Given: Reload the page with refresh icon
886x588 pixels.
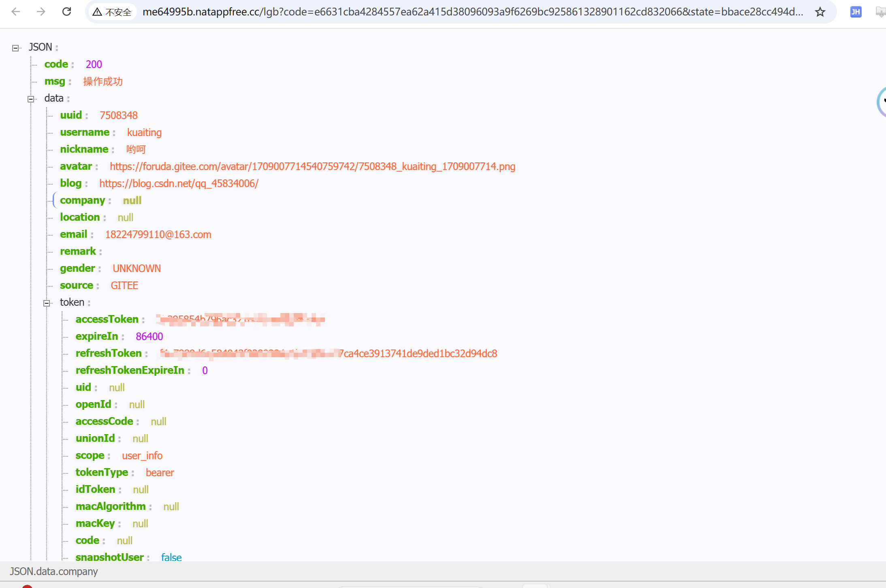Looking at the screenshot, I should coord(67,12).
